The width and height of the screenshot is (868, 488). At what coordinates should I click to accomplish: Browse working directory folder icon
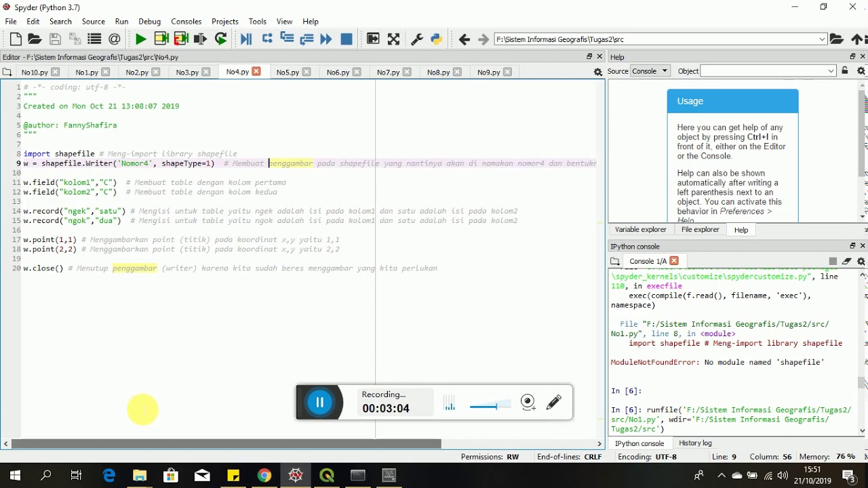[837, 39]
